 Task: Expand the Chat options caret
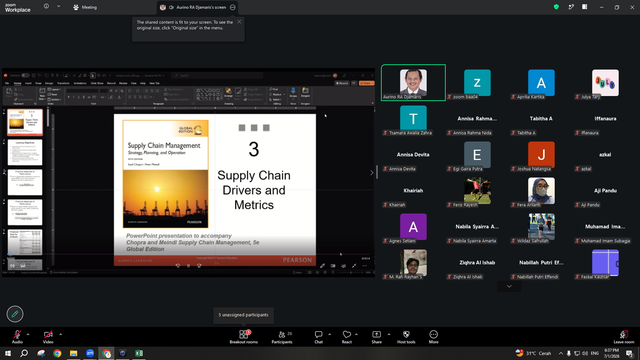click(x=329, y=334)
